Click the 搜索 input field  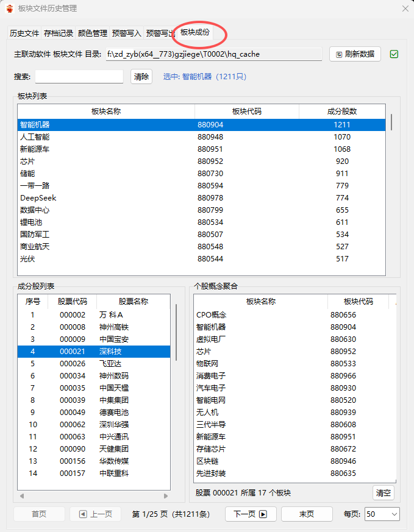pyautogui.click(x=79, y=76)
